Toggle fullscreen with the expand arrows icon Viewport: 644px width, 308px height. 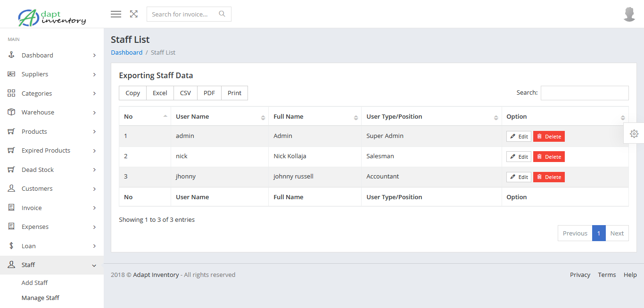tap(134, 14)
